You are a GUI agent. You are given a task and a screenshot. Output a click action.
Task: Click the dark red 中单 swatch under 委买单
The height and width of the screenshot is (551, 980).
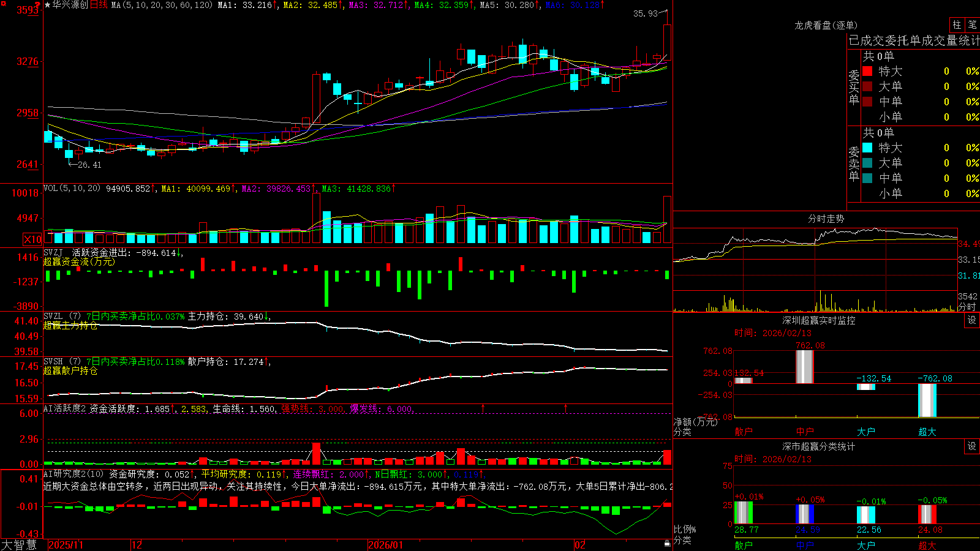point(867,102)
